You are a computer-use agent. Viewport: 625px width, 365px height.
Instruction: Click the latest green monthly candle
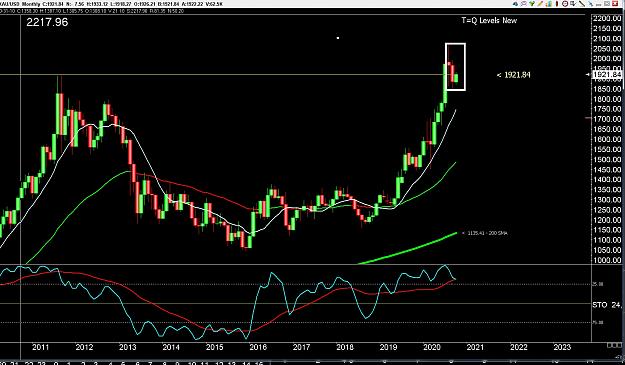(456, 78)
